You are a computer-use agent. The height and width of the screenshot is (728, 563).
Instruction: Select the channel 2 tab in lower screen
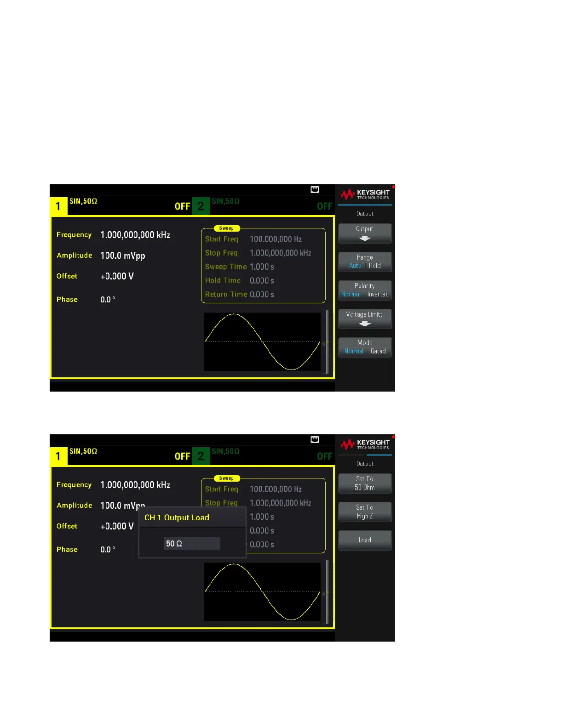pos(201,456)
